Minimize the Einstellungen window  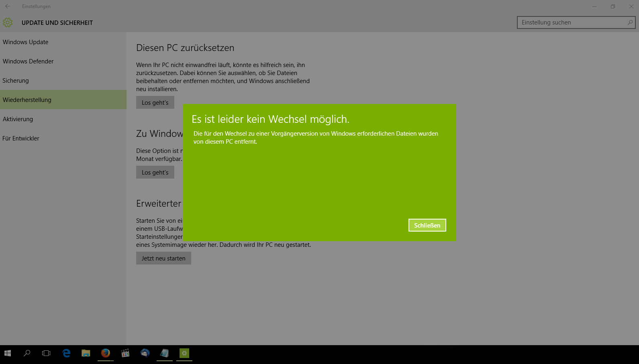[x=594, y=6]
